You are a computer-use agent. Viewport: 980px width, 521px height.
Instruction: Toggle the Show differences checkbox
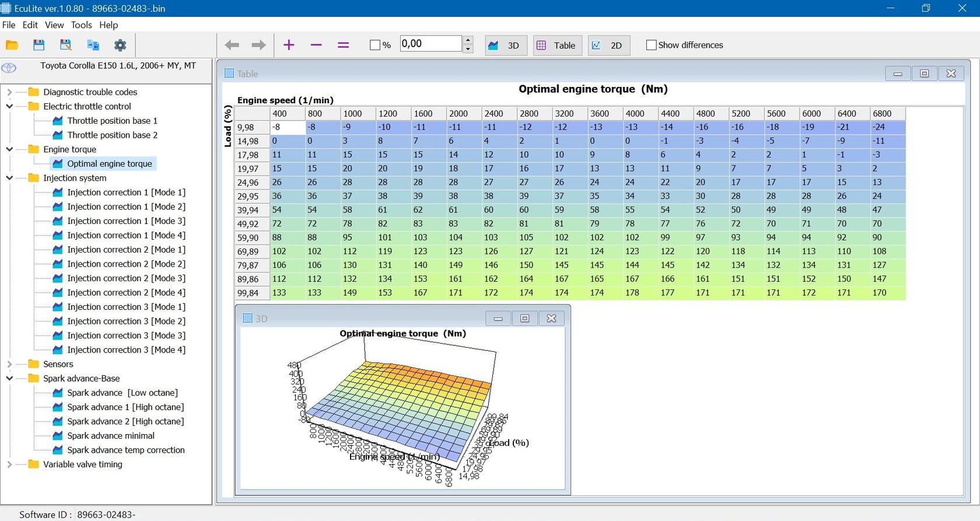tap(652, 45)
